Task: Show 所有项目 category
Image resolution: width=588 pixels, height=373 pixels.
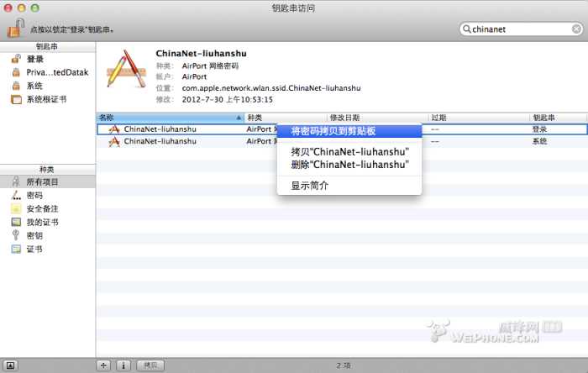Action: click(43, 181)
